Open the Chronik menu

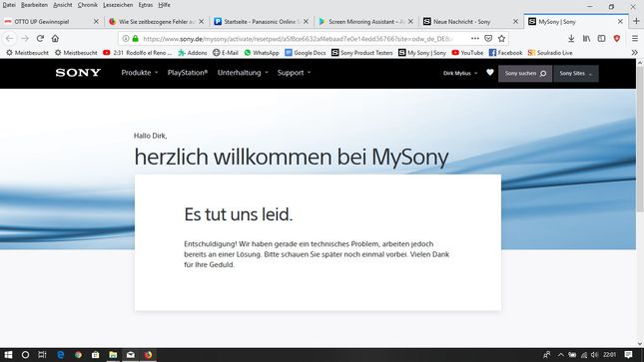[88, 5]
